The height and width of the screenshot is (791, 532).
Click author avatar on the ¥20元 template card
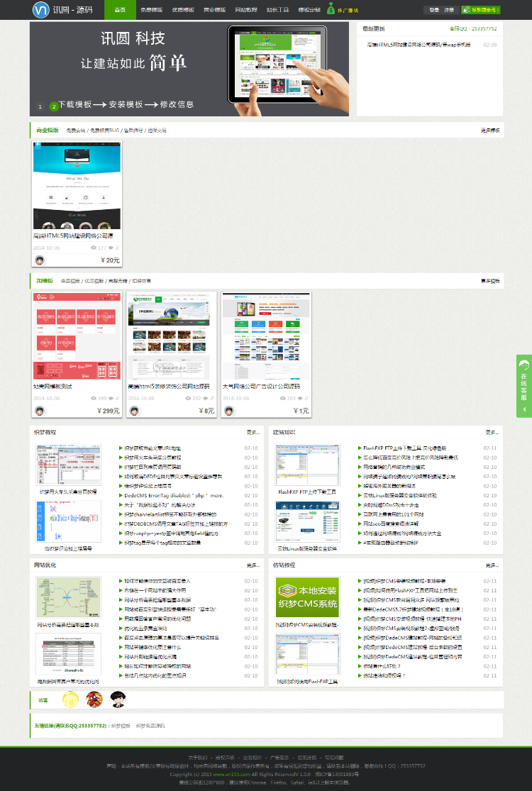(40, 260)
